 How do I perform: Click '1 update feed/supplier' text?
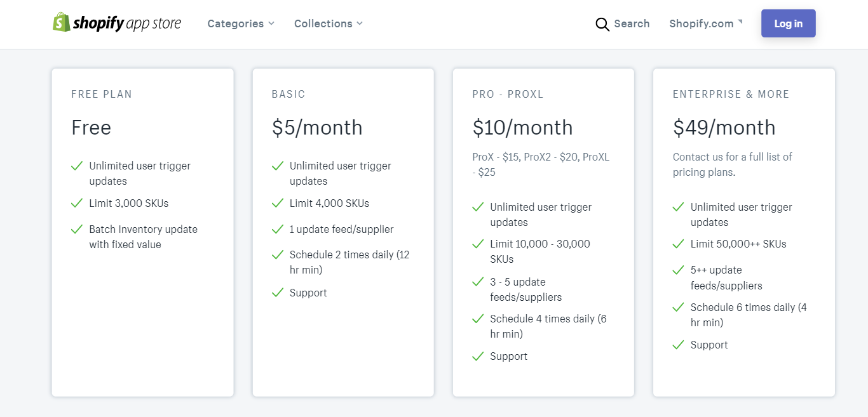(342, 229)
